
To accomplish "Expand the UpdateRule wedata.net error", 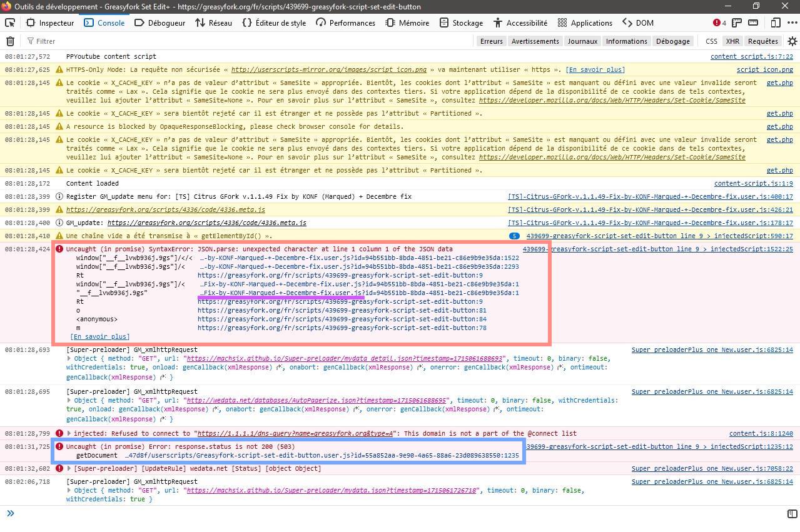I will pyautogui.click(x=69, y=468).
